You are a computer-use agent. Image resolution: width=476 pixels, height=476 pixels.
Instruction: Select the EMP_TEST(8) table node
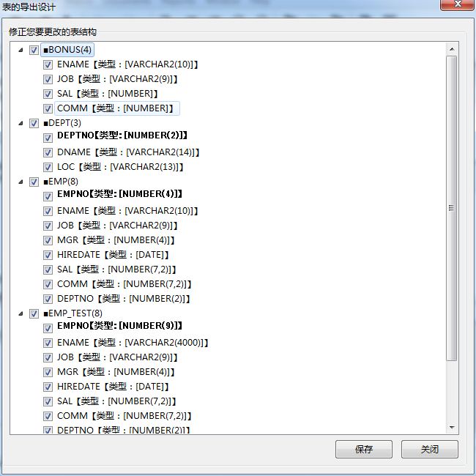(x=72, y=313)
